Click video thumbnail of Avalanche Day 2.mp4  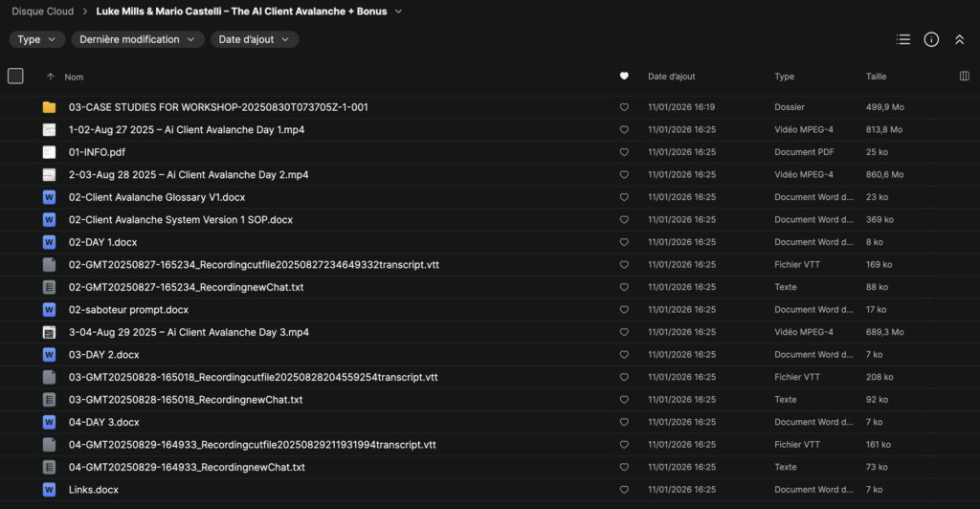[49, 175]
